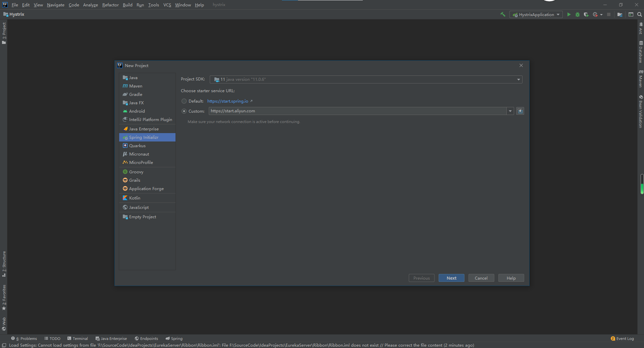Open Project Structure icon in toolbar
The width and height of the screenshot is (644, 348).
(x=620, y=14)
